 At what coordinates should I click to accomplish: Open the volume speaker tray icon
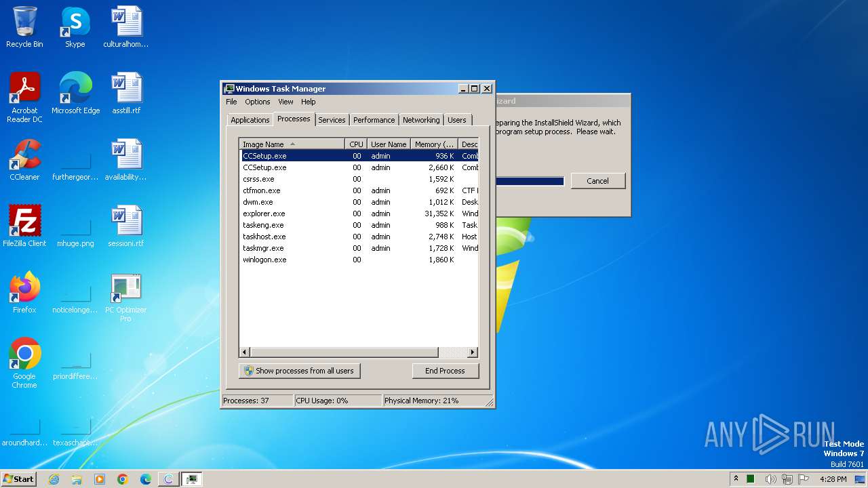(770, 479)
